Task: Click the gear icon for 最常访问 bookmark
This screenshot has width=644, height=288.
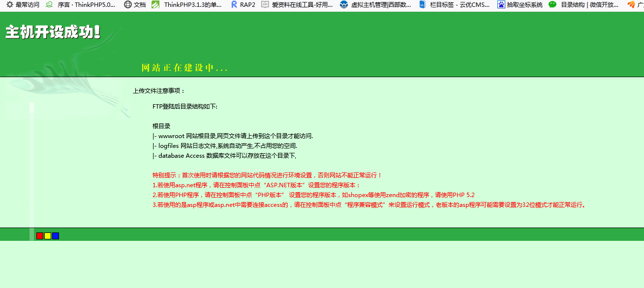Action: (9, 5)
